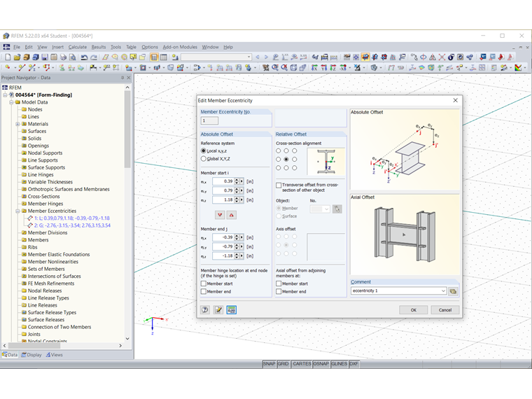Open the Insert menu
532x399 pixels.
[x=57, y=47]
